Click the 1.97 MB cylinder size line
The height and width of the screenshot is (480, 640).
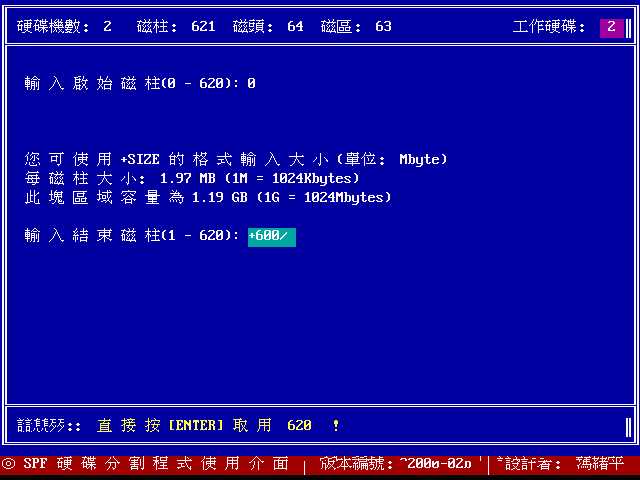pos(192,179)
